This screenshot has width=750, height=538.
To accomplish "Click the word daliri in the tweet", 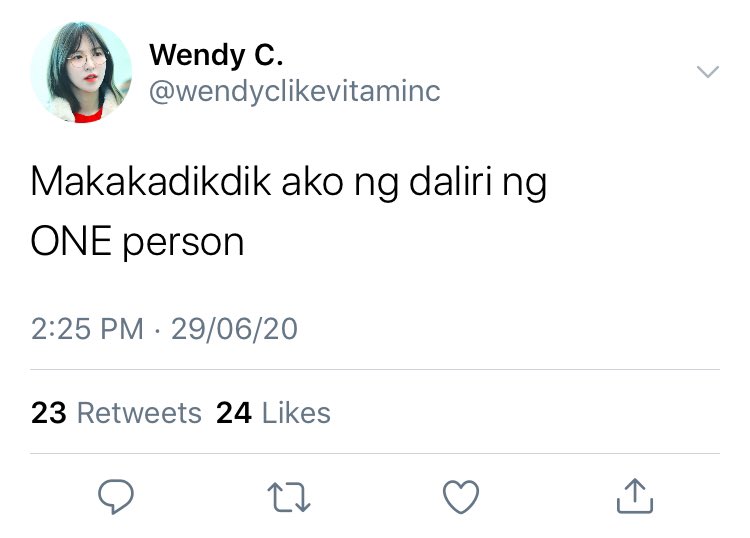I will coord(451,181).
